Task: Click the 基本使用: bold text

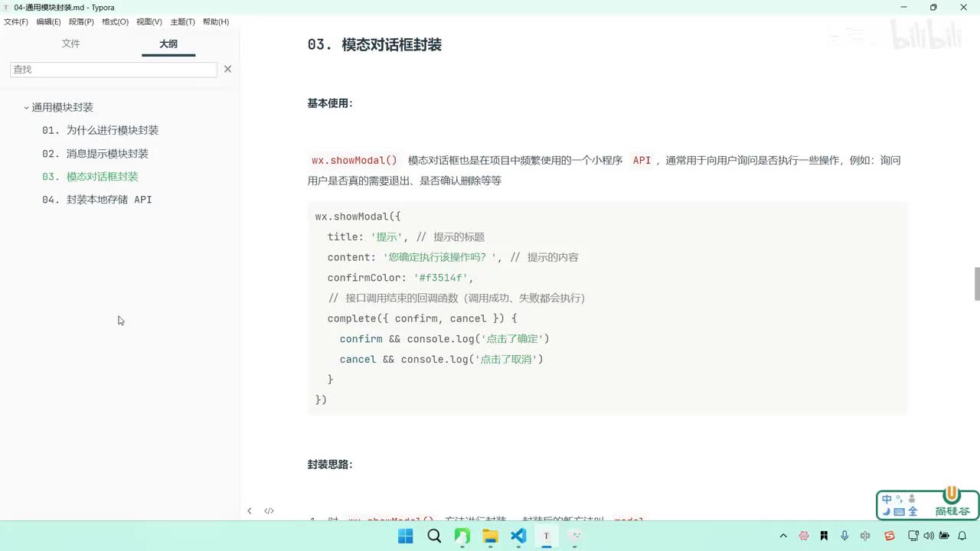Action: tap(330, 103)
